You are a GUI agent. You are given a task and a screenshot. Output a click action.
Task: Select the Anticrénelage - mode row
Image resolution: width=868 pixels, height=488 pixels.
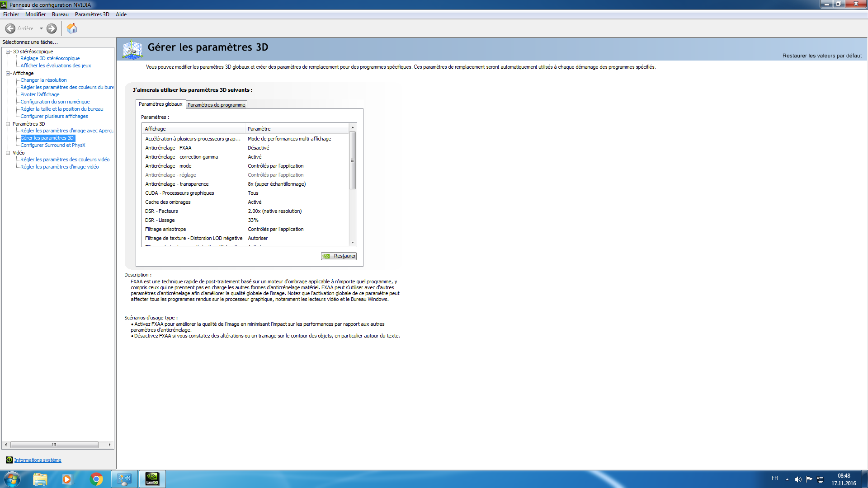point(246,166)
